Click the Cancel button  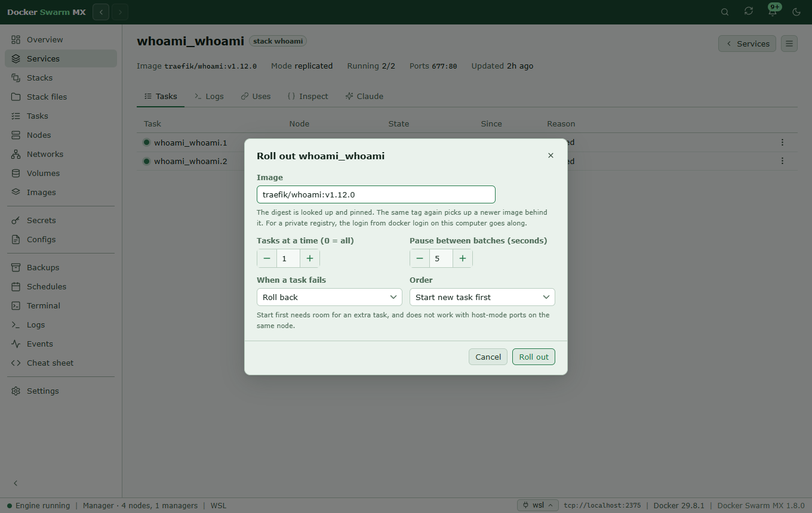(488, 357)
